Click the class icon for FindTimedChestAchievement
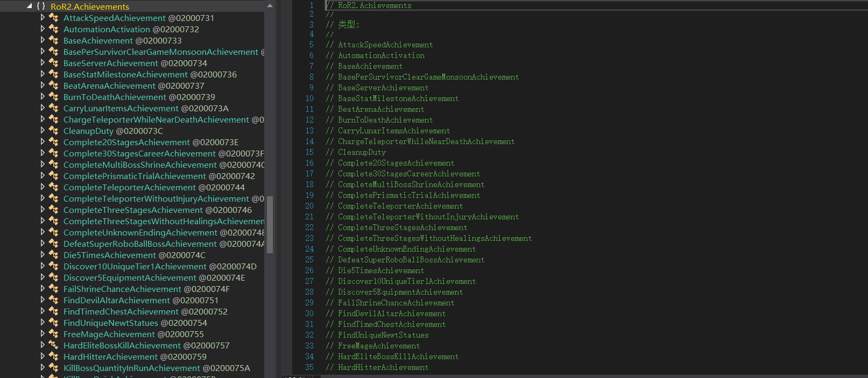 click(x=53, y=311)
